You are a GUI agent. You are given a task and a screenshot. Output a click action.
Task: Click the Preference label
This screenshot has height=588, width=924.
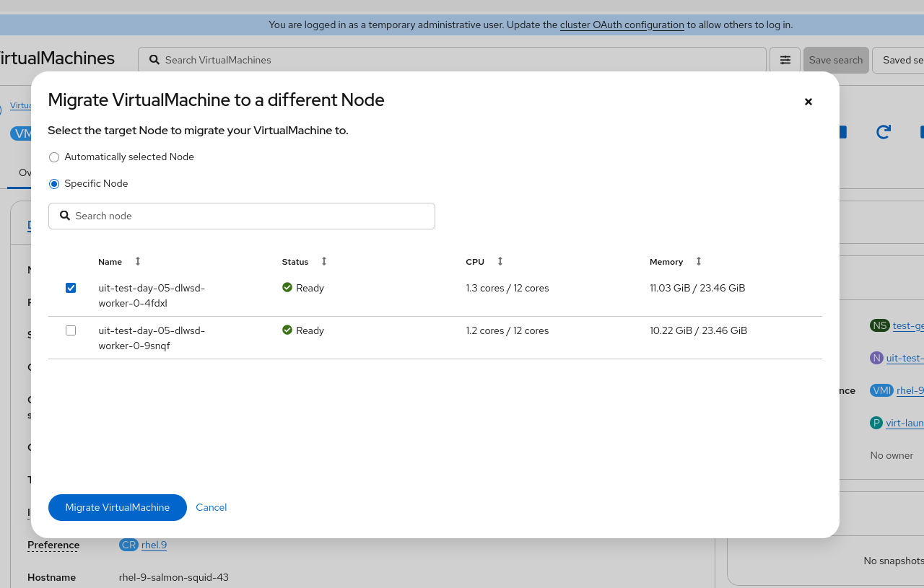click(53, 545)
